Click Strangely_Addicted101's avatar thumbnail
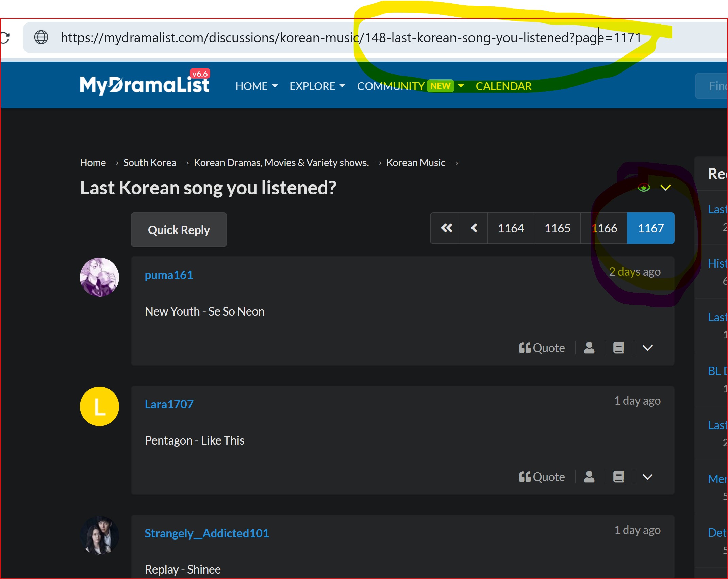The image size is (728, 579). pyautogui.click(x=99, y=535)
